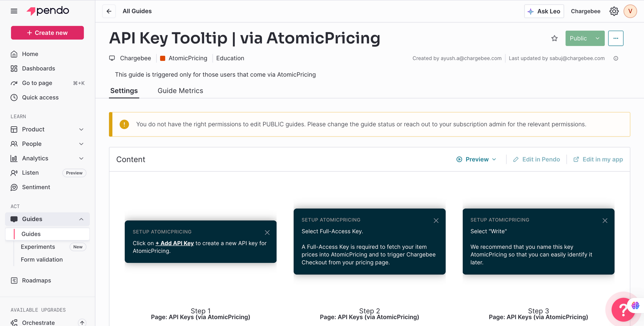The width and height of the screenshot is (644, 326).
Task: Click the Ask Leo button
Action: pos(544,11)
